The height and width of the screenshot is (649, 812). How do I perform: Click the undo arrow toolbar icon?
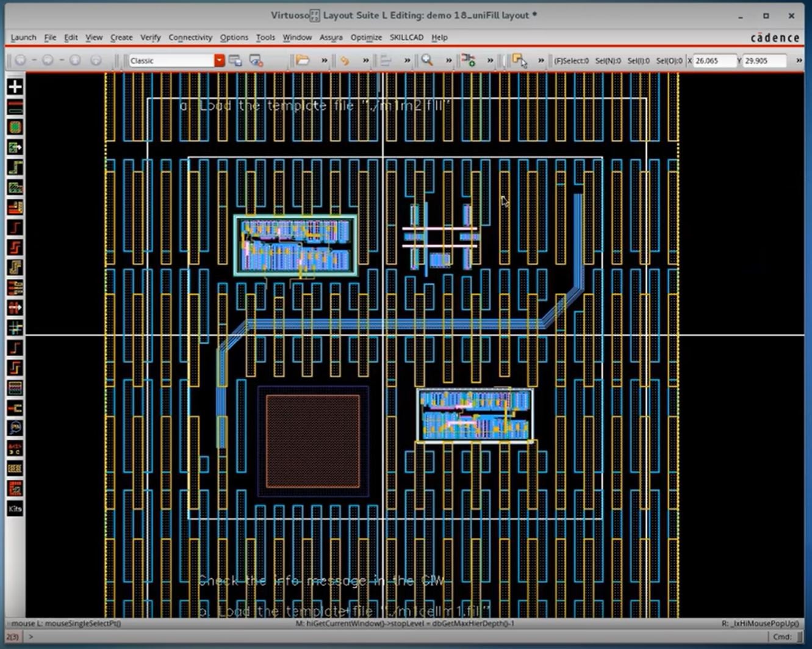pyautogui.click(x=345, y=60)
